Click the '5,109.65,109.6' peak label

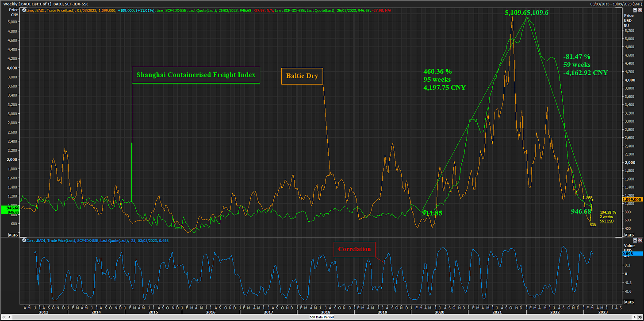[526, 13]
